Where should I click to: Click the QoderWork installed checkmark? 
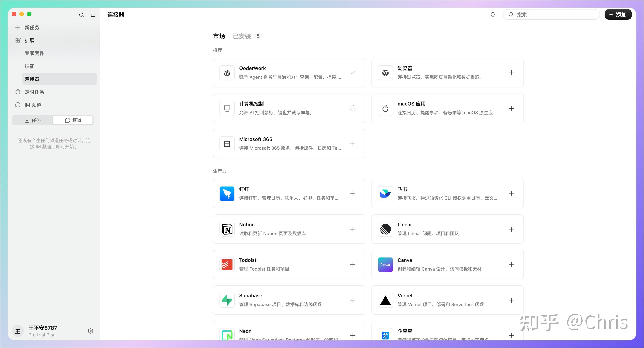[x=353, y=73]
